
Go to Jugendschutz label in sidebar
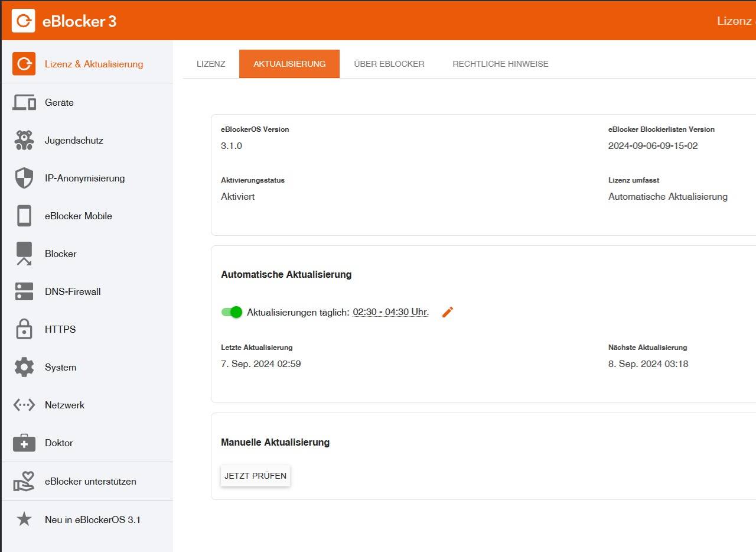point(74,141)
